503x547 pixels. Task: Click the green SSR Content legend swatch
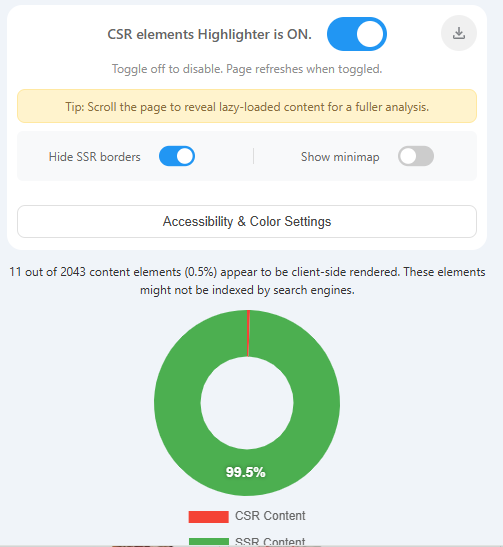click(209, 541)
